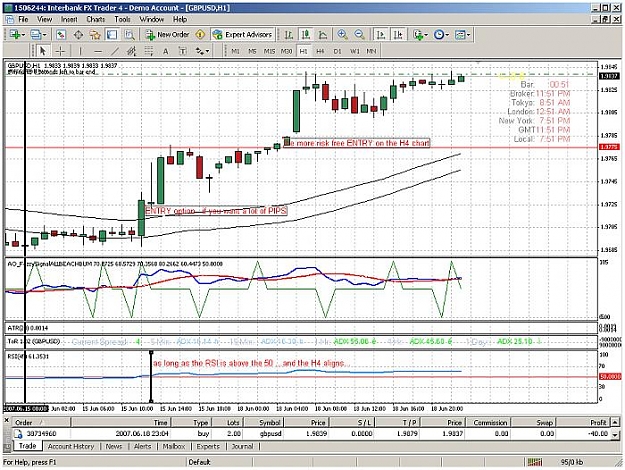Switch to the M1 timeframe
625x470 pixels.
(x=235, y=51)
